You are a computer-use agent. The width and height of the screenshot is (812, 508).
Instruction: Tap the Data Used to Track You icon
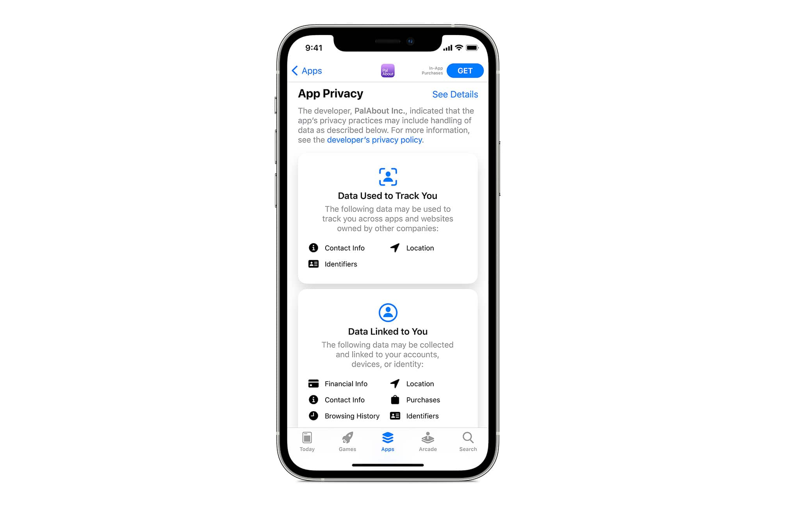(x=388, y=176)
